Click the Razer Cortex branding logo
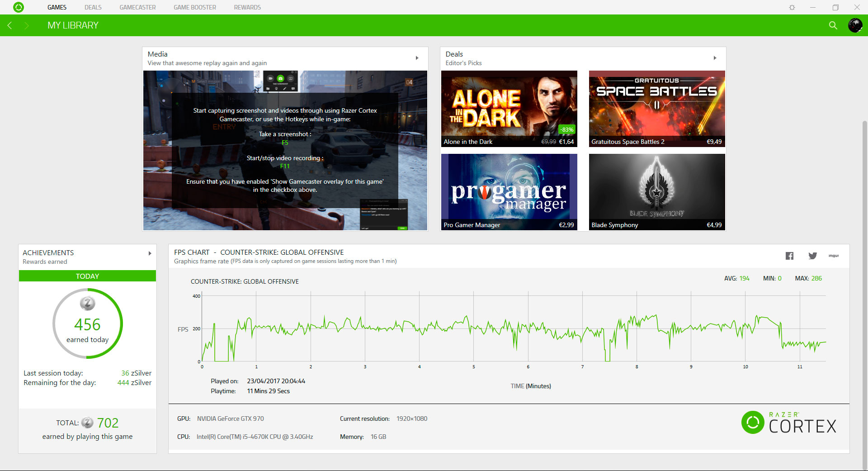The height and width of the screenshot is (471, 868). [789, 423]
